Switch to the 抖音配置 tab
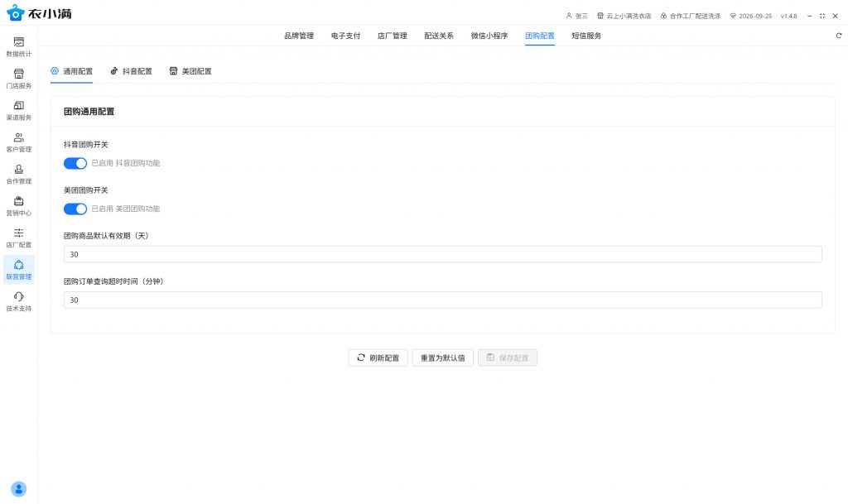This screenshot has width=848, height=504. pyautogui.click(x=132, y=71)
